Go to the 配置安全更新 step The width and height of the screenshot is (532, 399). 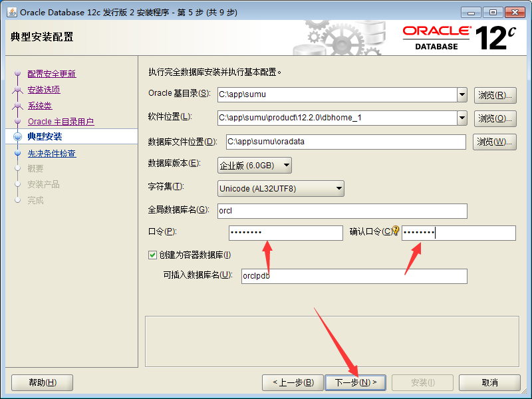click(x=52, y=74)
